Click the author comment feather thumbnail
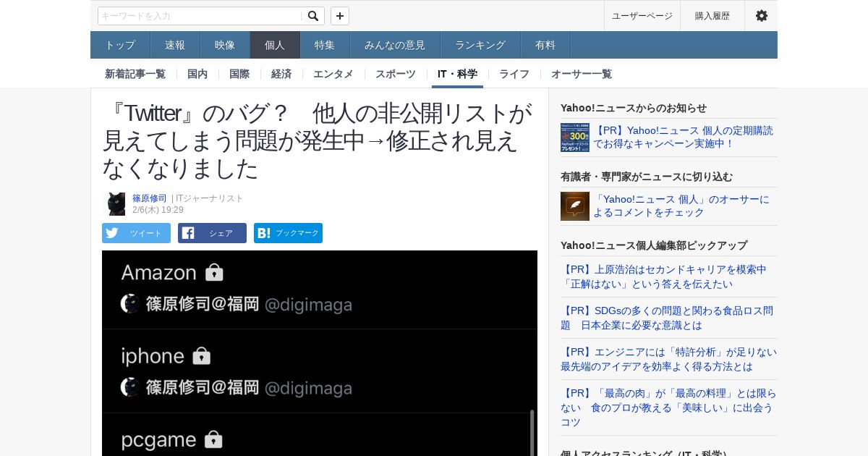 coord(575,206)
